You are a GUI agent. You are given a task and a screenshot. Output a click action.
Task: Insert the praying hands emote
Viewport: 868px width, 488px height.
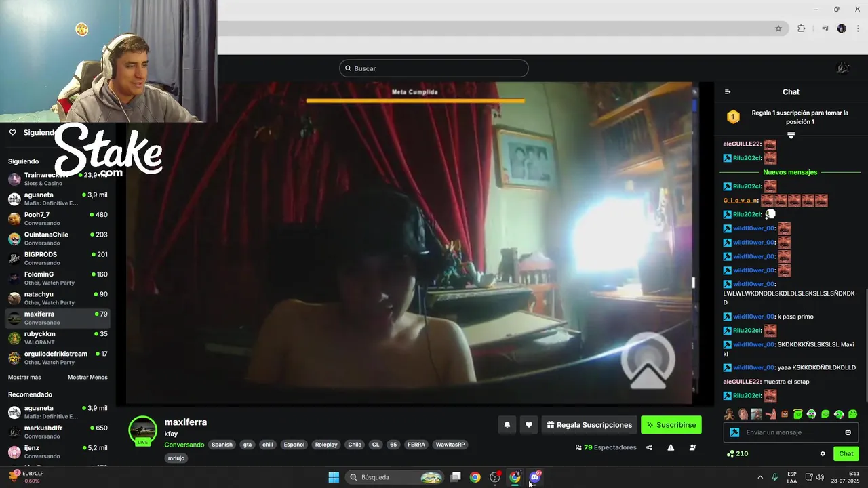[x=728, y=413]
